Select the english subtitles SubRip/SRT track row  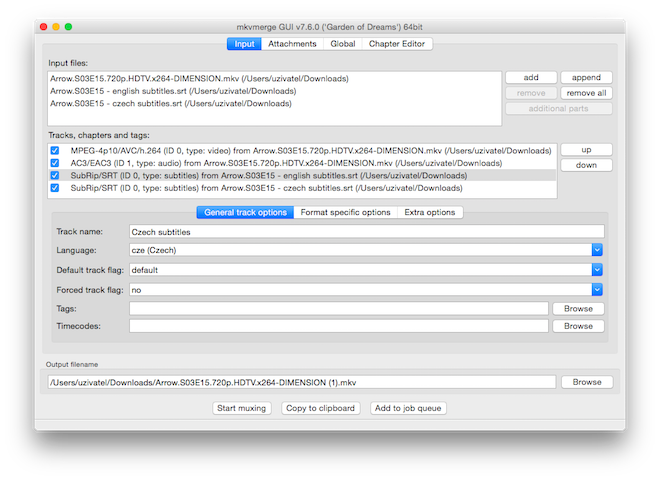[x=302, y=175]
